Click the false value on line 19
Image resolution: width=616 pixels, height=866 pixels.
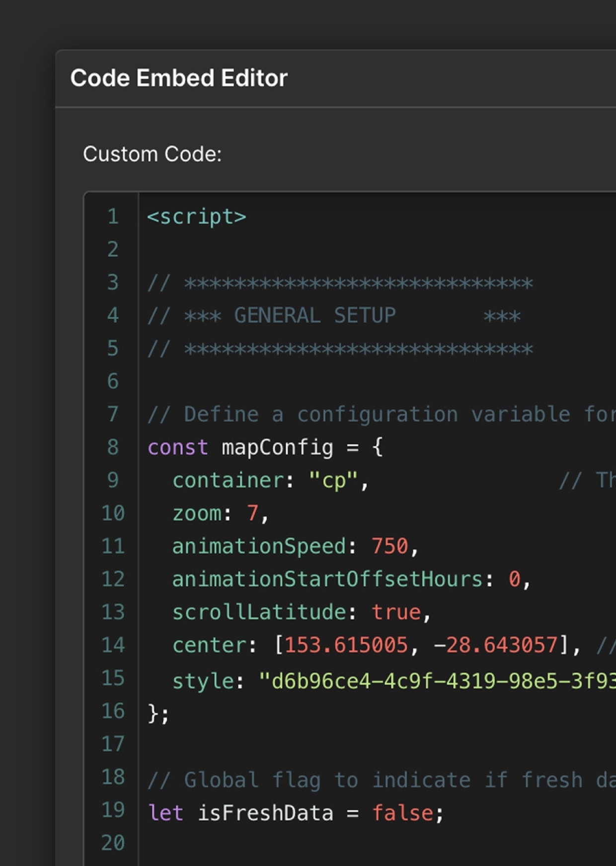pos(402,813)
